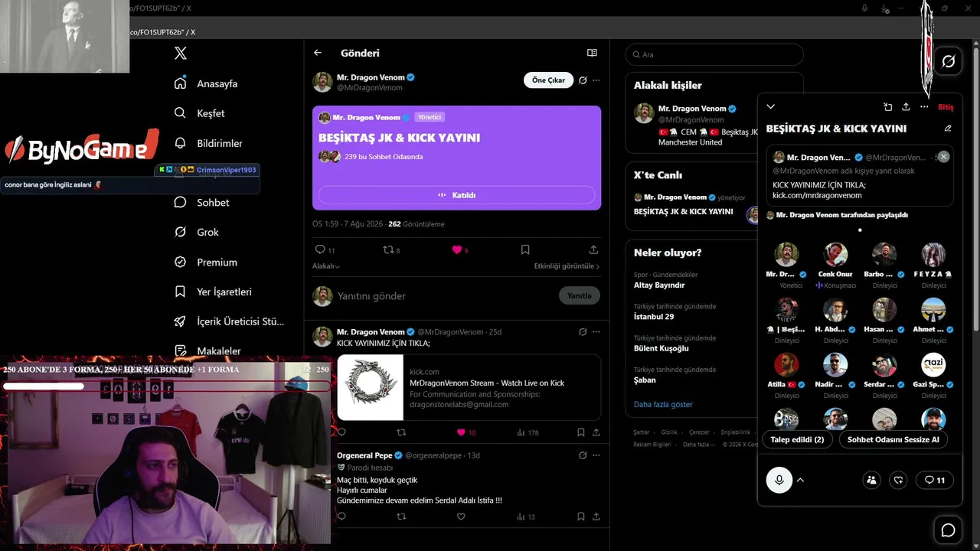Open Keşfet in the sidebar
Viewport: 980px width, 551px height.
coord(199,113)
